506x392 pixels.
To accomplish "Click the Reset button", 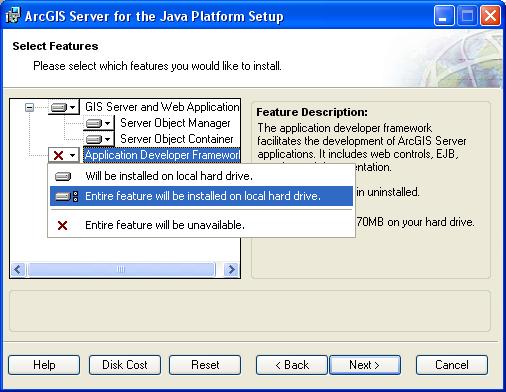I will pos(205,365).
